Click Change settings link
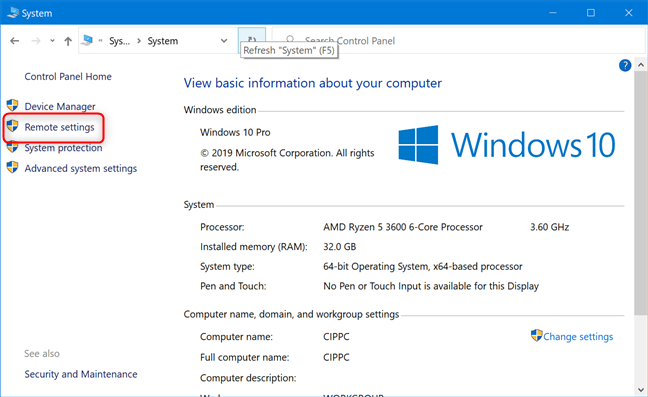The width and height of the screenshot is (648, 397). click(x=578, y=337)
